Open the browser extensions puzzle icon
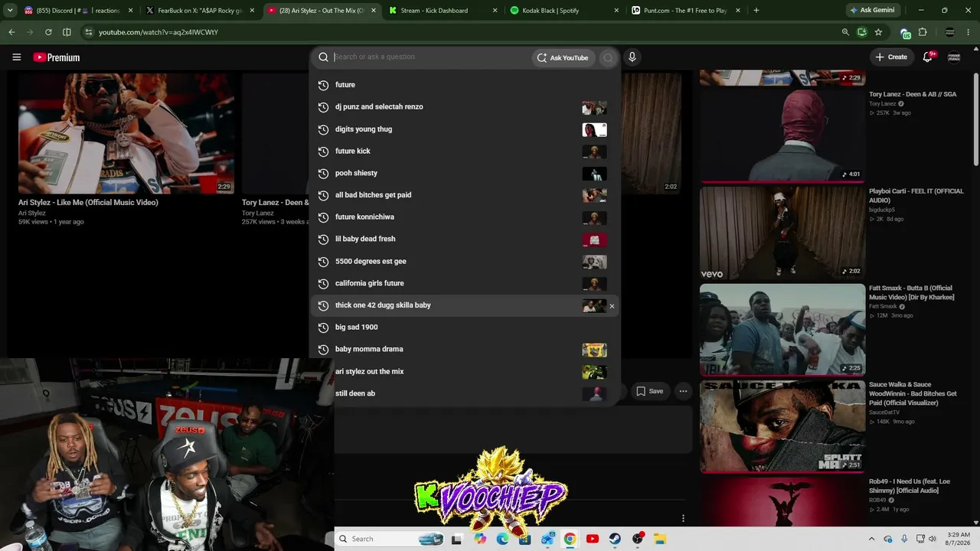Viewport: 980px width, 551px height. coord(923,32)
